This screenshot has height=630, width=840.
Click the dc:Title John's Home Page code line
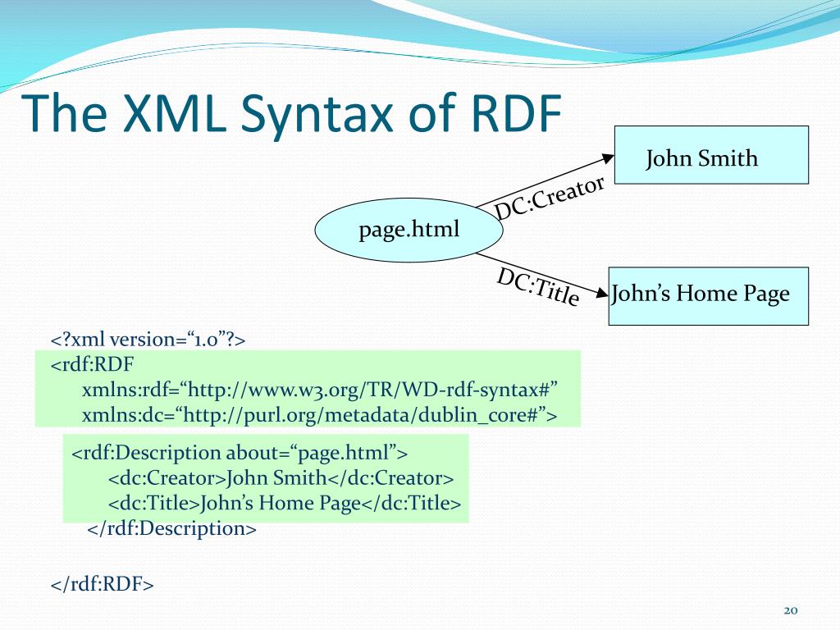click(285, 503)
